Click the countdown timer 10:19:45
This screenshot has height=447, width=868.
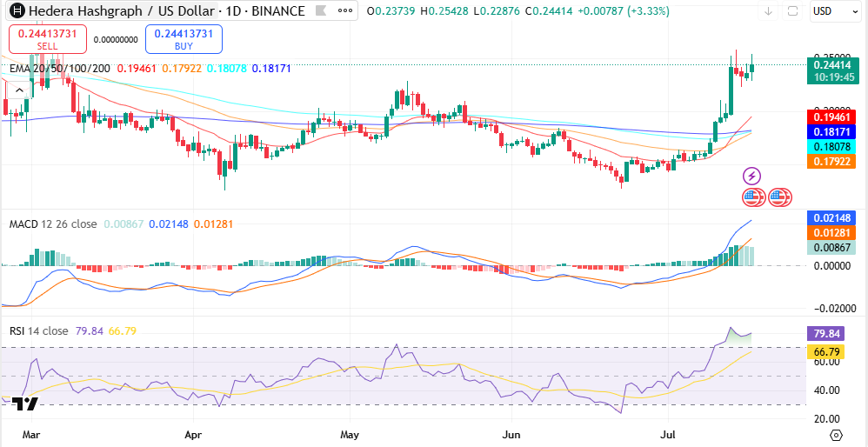(x=832, y=77)
